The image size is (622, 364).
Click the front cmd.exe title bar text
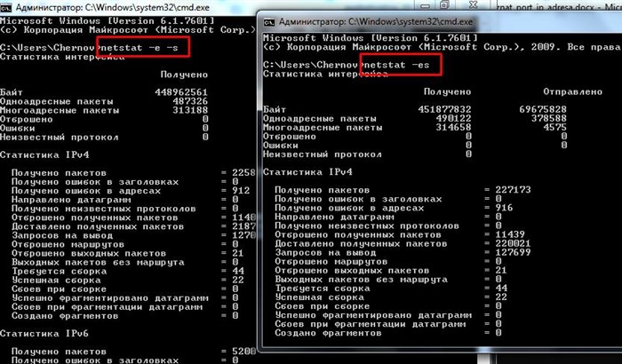(376, 22)
